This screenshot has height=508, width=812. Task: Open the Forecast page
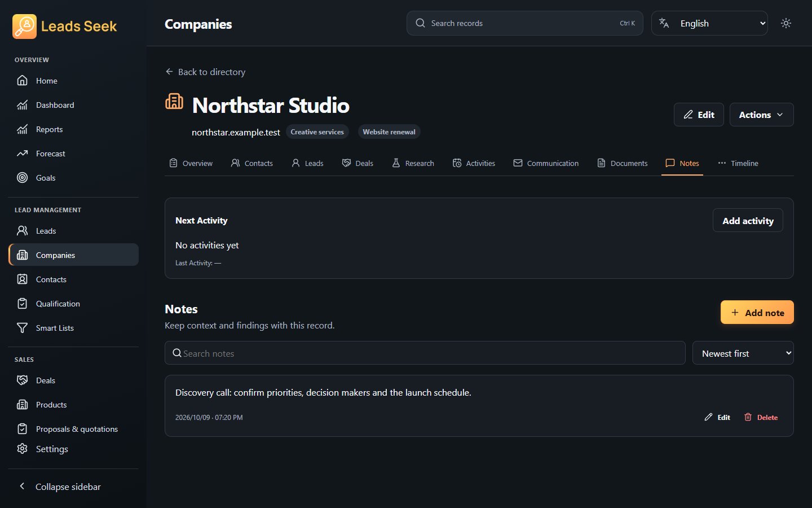point(73,154)
